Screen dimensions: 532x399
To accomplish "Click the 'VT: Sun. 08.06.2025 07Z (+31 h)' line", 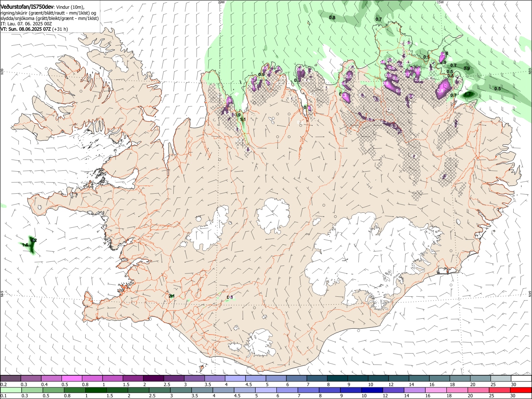I will point(34,29).
